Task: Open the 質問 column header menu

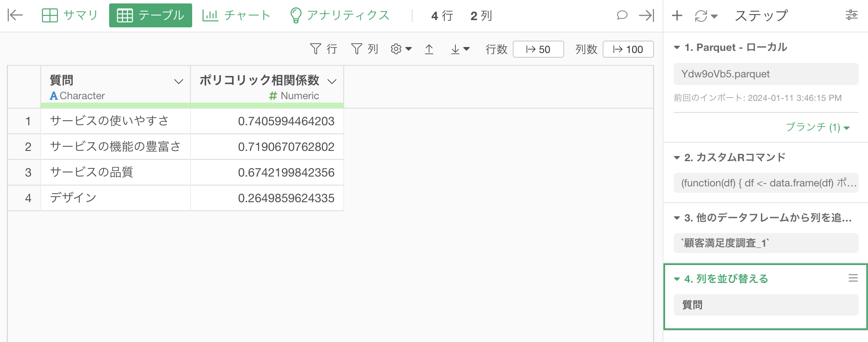Action: (178, 81)
